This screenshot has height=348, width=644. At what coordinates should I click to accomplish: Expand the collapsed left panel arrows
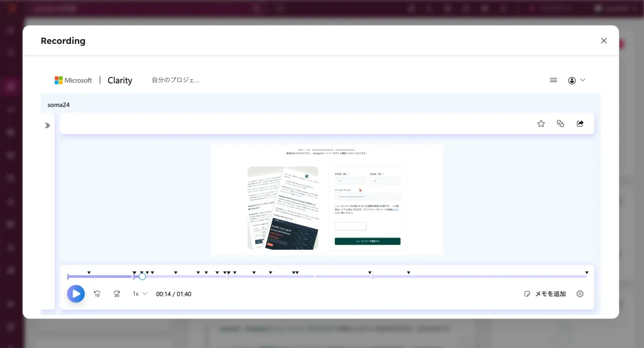(x=47, y=125)
